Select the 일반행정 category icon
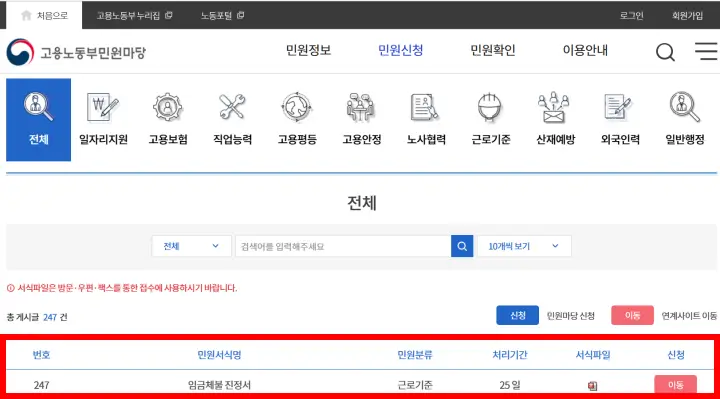 click(685, 119)
